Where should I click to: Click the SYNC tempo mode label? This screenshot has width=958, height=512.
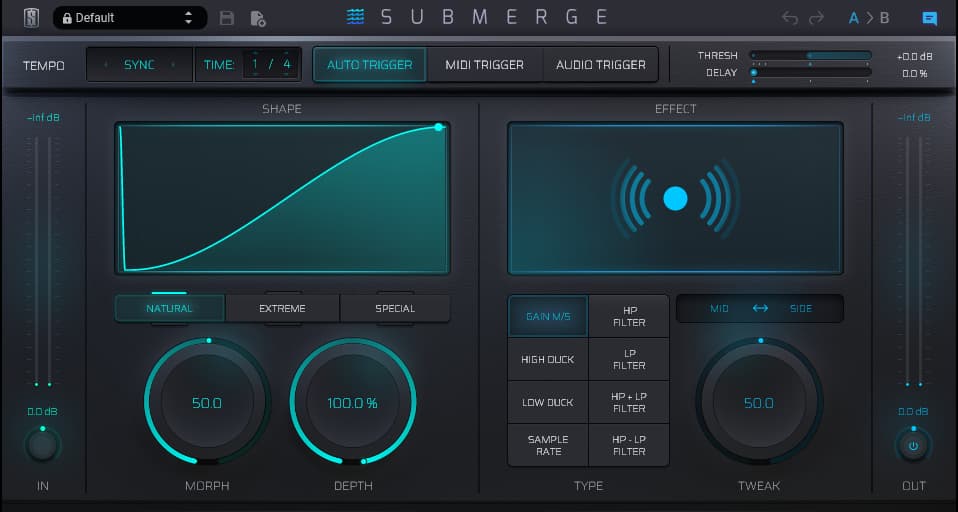tap(139, 65)
